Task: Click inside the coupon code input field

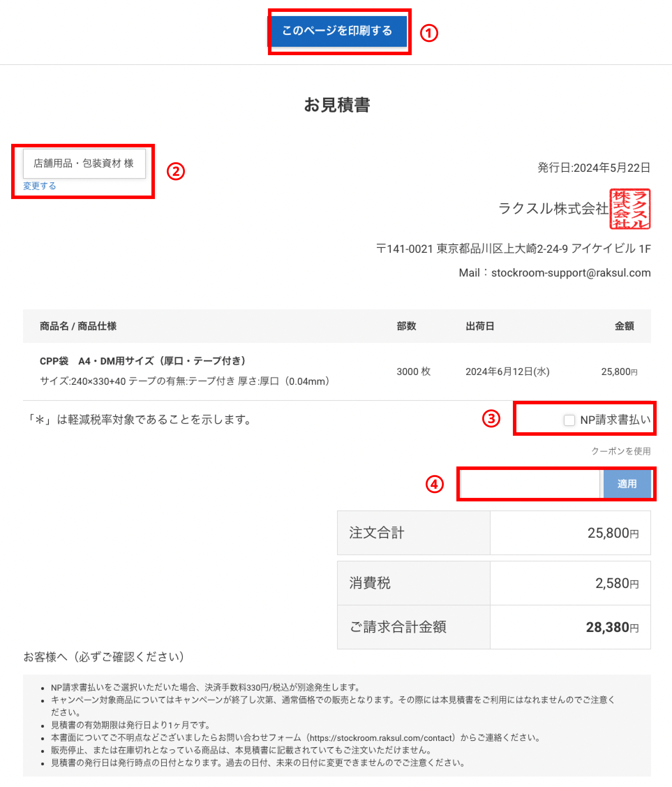Action: (x=530, y=484)
